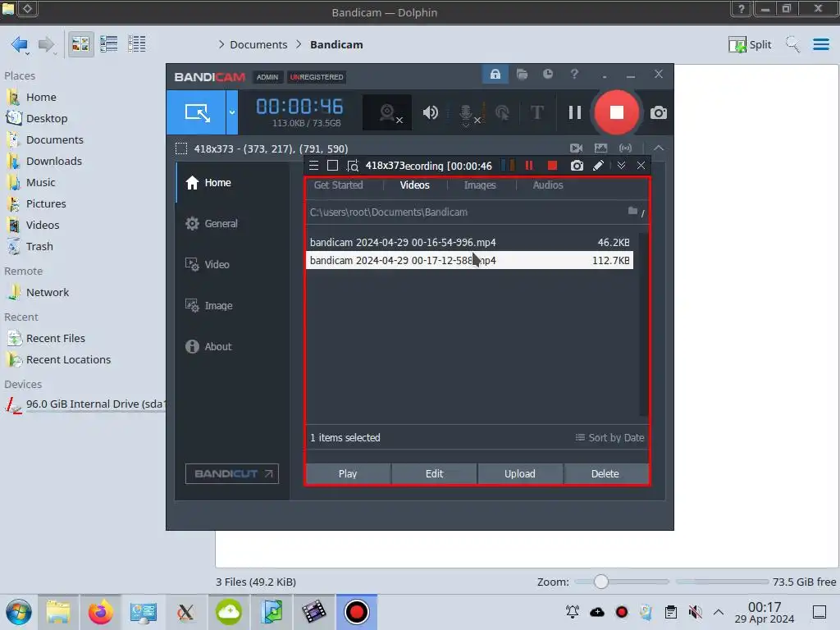Image resolution: width=840 pixels, height=630 pixels.
Task: Activate the pencil drawing tool
Action: click(598, 166)
